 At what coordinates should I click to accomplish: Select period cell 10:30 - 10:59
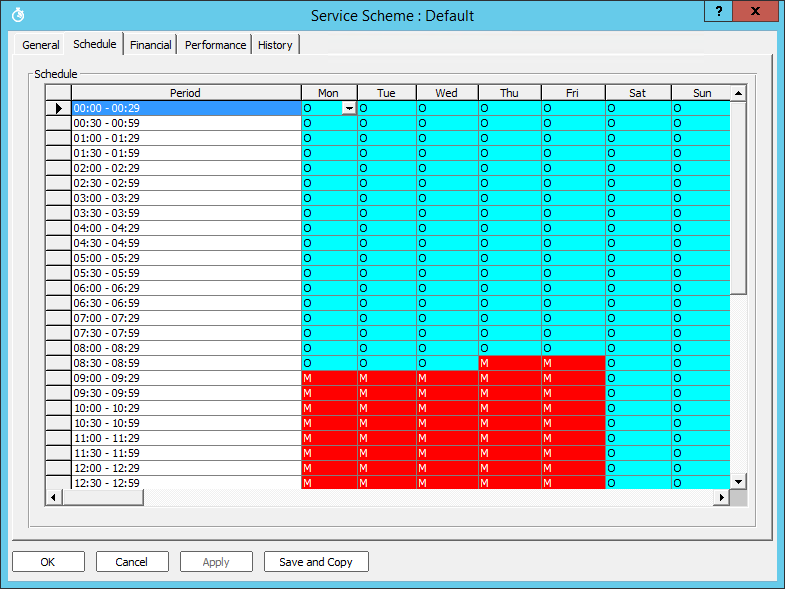click(186, 423)
